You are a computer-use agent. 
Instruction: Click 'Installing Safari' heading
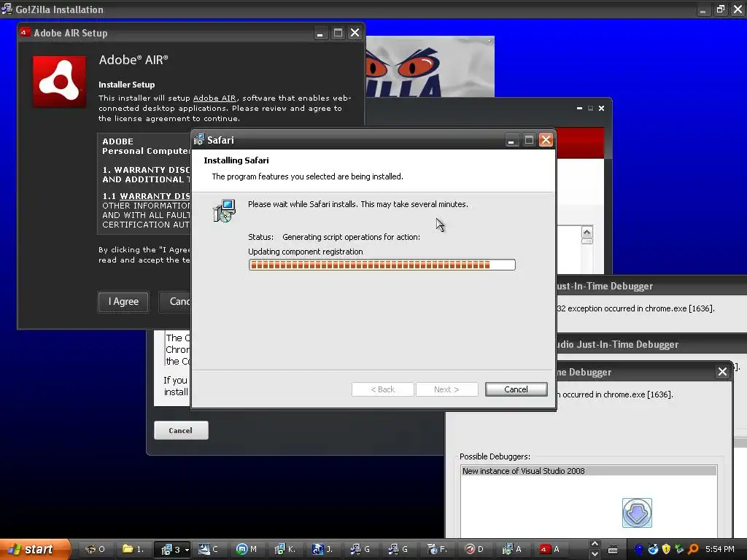(x=236, y=160)
